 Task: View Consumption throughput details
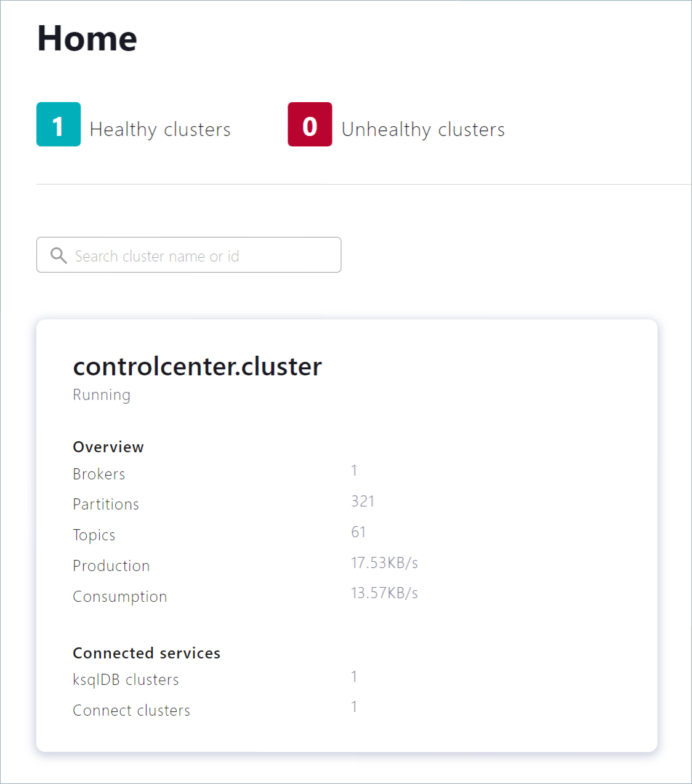[x=120, y=596]
